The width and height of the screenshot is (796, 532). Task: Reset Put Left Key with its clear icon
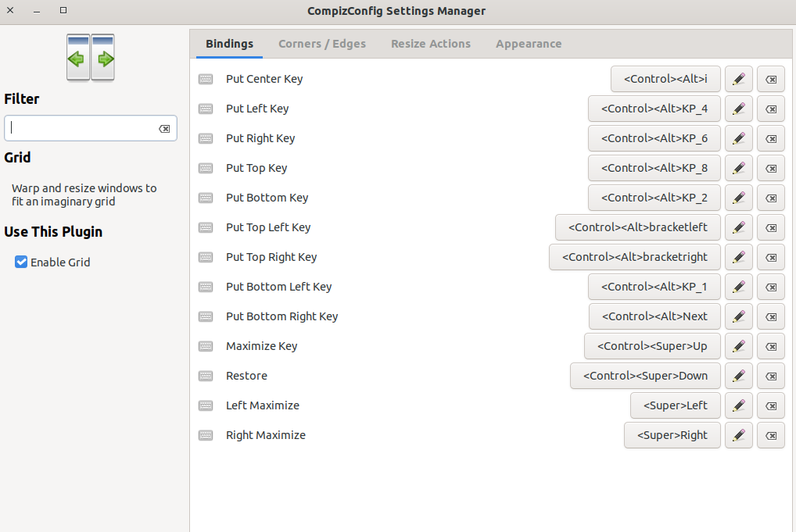(x=770, y=109)
